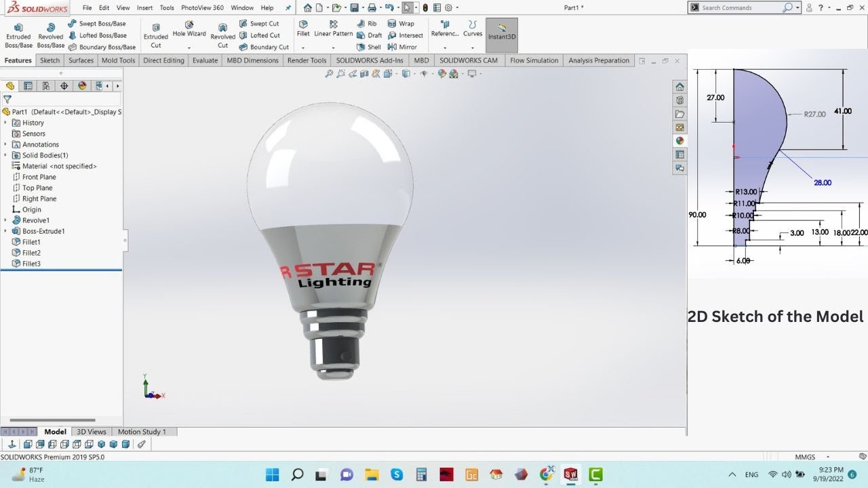
Task: Open the Hole Wizard dropdown arrow
Action: tap(189, 47)
